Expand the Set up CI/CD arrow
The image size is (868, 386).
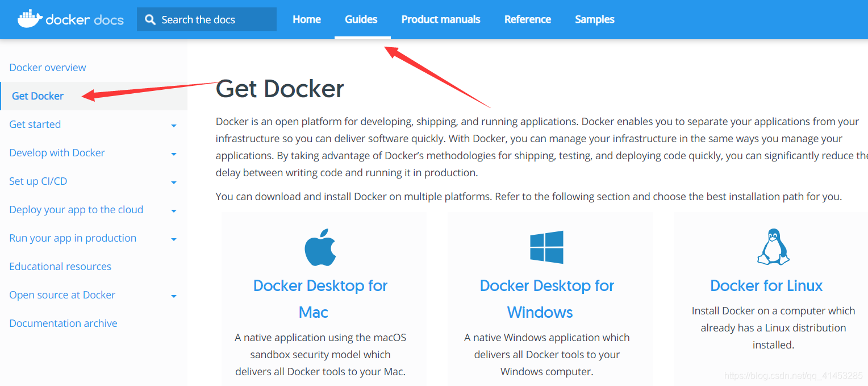click(x=174, y=182)
